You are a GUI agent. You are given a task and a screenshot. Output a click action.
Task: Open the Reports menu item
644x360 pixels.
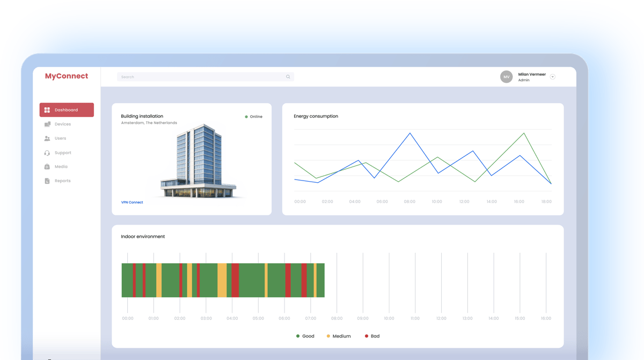[62, 181]
